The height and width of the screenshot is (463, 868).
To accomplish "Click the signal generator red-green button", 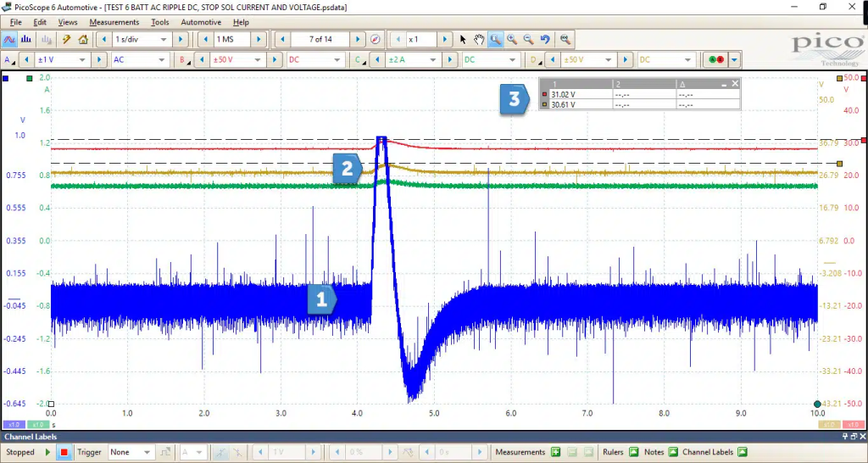I will (x=716, y=60).
